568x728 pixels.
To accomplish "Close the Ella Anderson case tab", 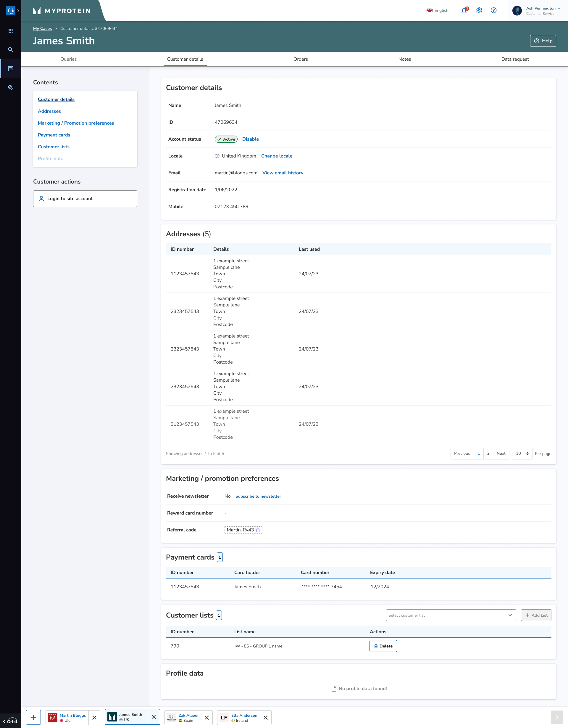I will click(266, 718).
